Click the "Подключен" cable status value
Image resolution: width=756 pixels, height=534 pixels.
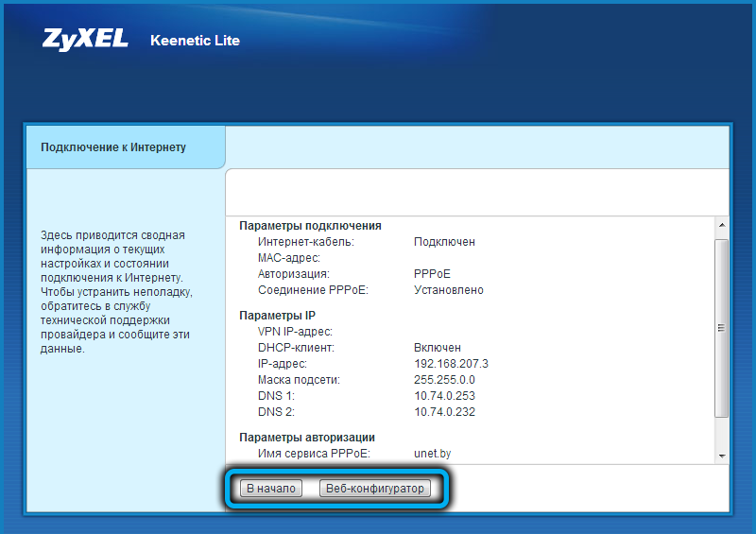click(x=444, y=242)
